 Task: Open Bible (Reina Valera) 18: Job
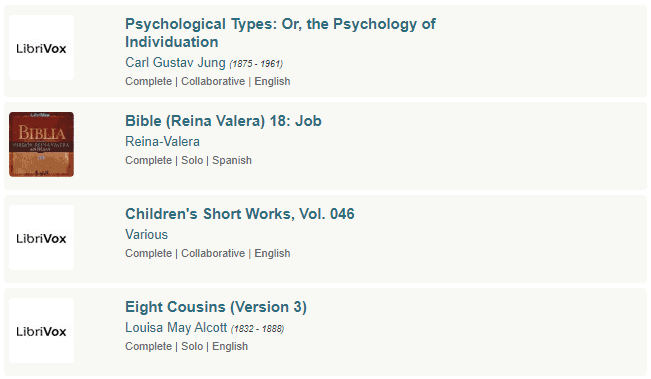click(223, 121)
